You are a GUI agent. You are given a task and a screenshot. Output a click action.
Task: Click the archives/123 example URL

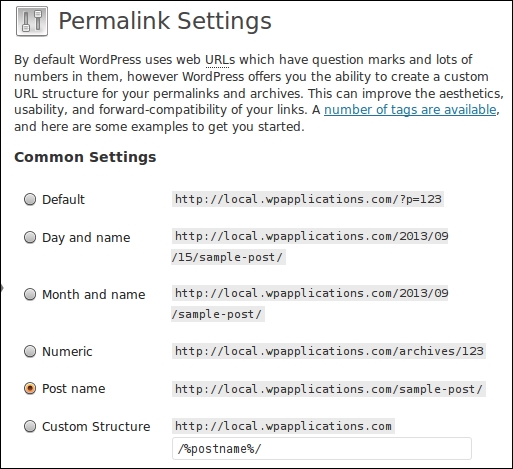click(329, 351)
